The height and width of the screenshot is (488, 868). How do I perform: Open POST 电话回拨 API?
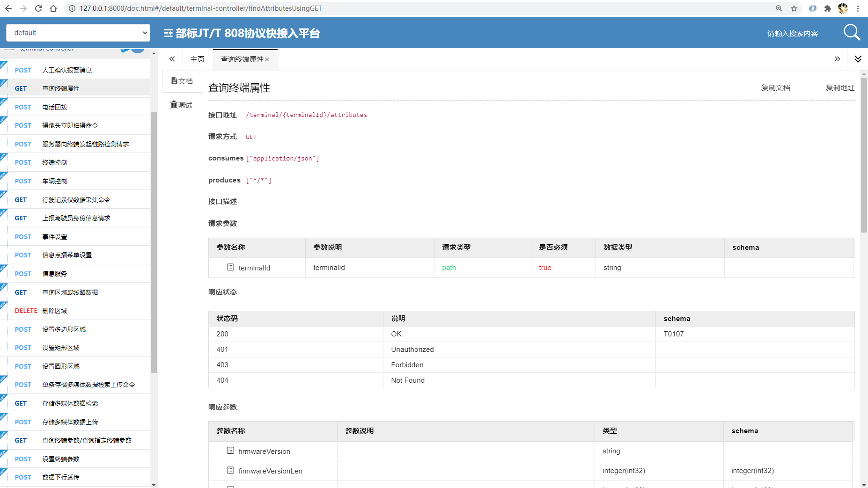[75, 107]
